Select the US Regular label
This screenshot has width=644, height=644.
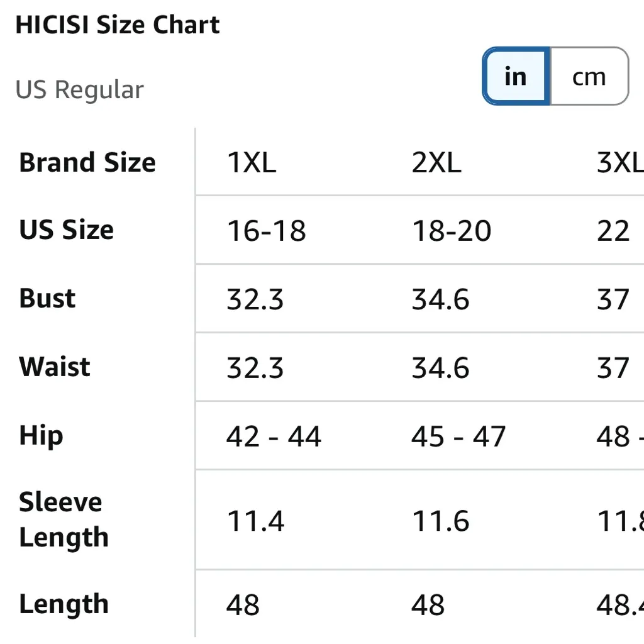point(79,89)
